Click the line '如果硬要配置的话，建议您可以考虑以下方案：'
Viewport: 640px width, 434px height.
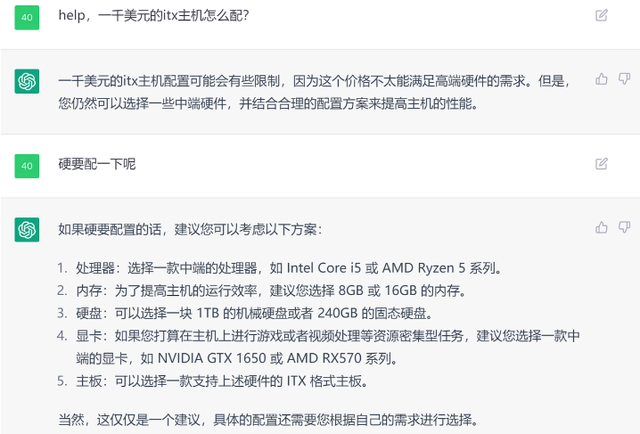190,229
